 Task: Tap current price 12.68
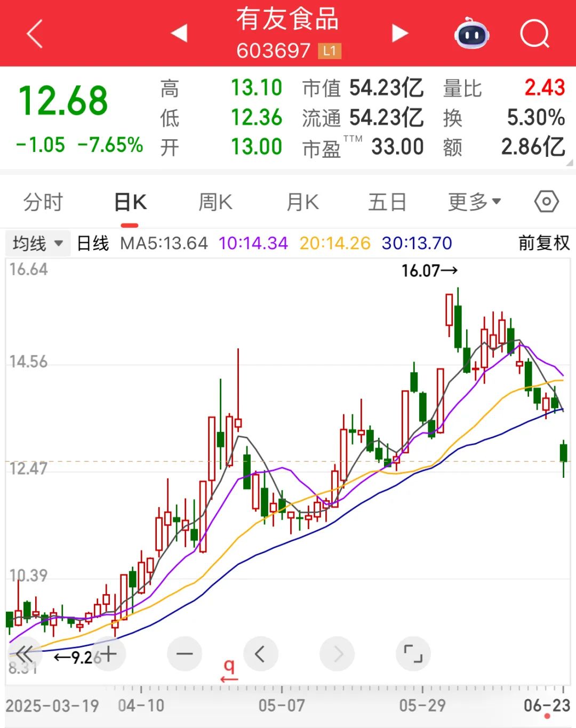coord(63,101)
